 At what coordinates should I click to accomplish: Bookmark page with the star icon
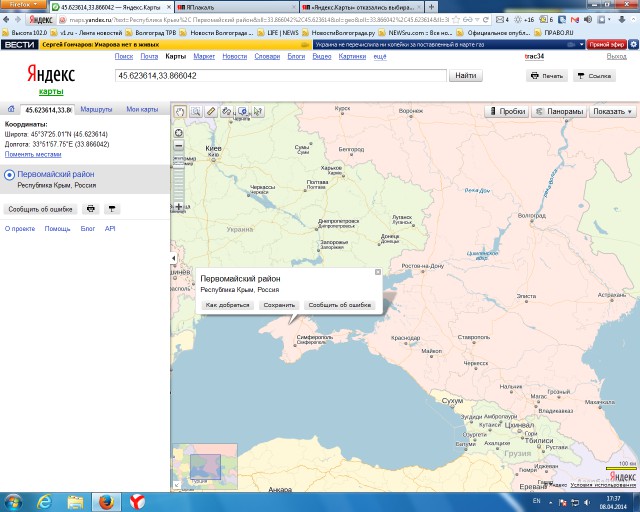coord(456,20)
